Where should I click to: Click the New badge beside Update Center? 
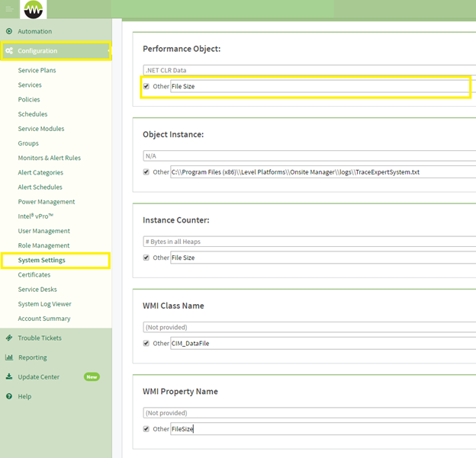point(92,376)
